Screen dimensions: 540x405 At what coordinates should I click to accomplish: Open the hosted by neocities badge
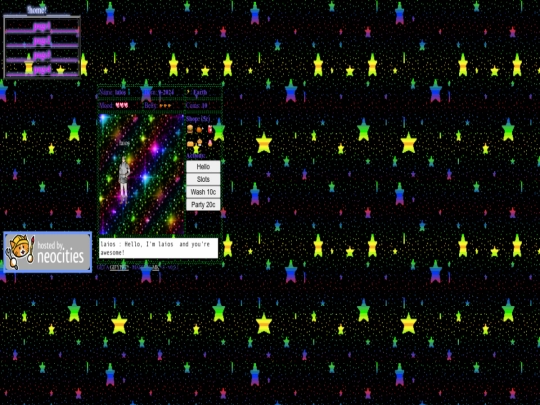[48, 252]
